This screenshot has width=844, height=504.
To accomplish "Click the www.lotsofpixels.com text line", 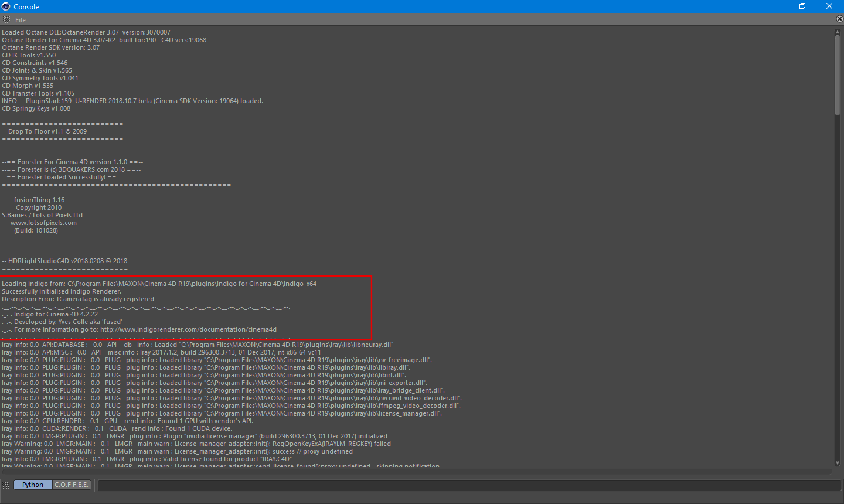I will (43, 223).
